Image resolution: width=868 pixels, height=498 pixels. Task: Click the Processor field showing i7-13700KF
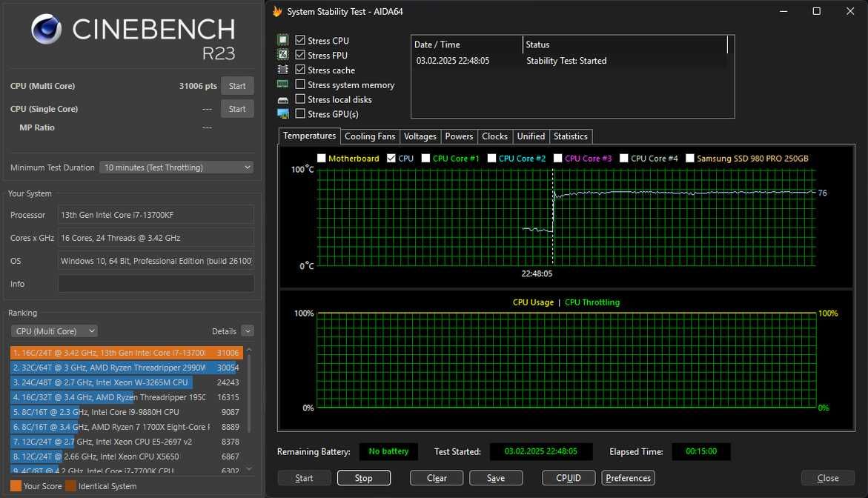click(156, 215)
